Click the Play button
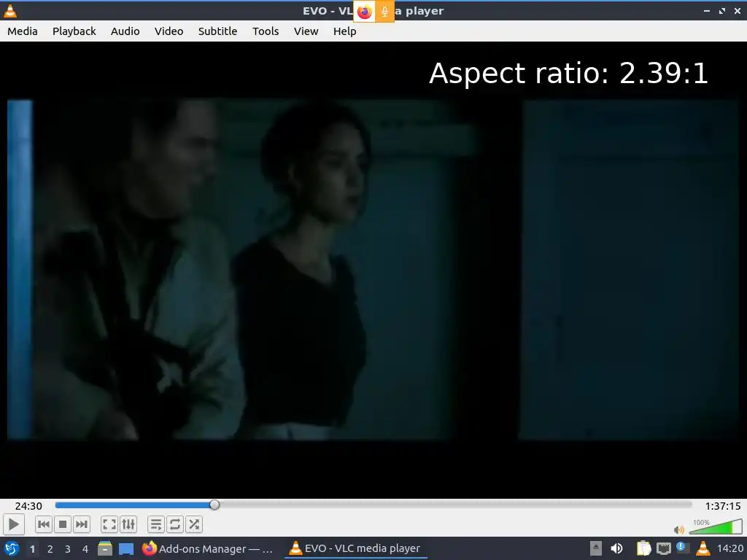This screenshot has width=747, height=560. (13, 525)
